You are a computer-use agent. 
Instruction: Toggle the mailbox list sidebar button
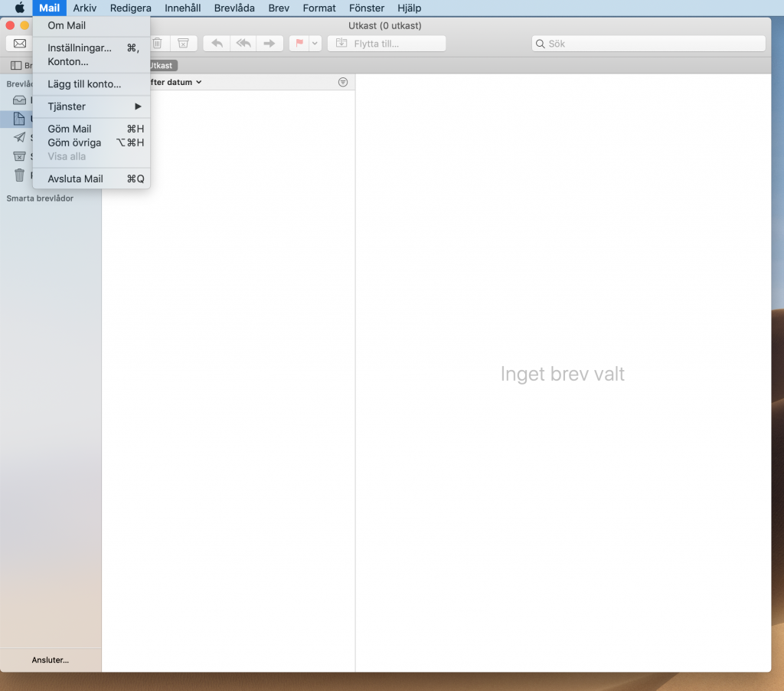(17, 66)
